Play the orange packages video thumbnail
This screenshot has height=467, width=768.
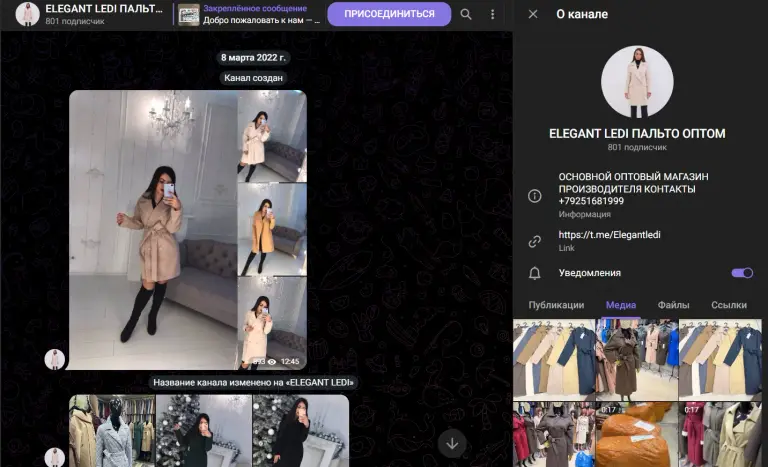[637, 435]
